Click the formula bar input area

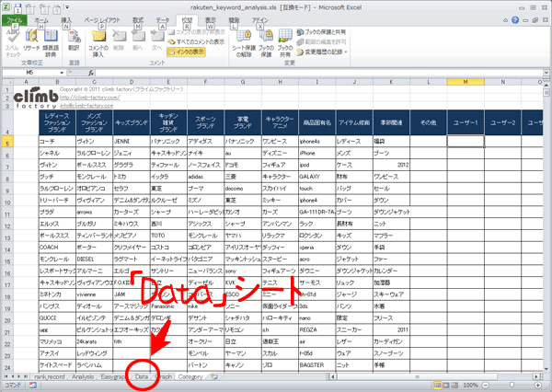click(318, 73)
